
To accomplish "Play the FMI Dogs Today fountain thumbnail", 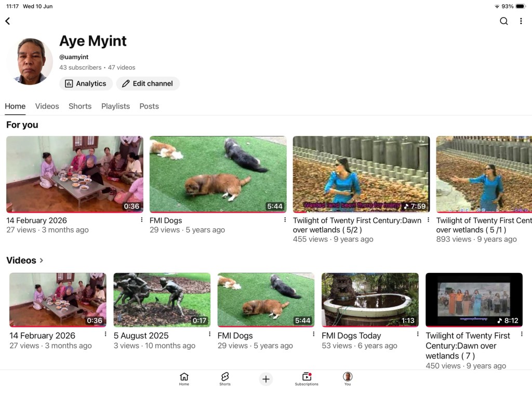I will [370, 300].
